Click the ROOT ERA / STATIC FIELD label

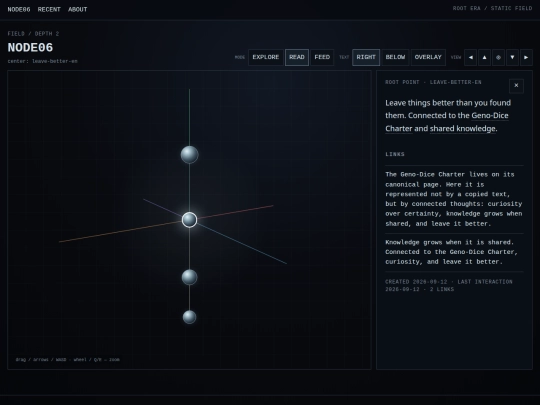tap(492, 8)
